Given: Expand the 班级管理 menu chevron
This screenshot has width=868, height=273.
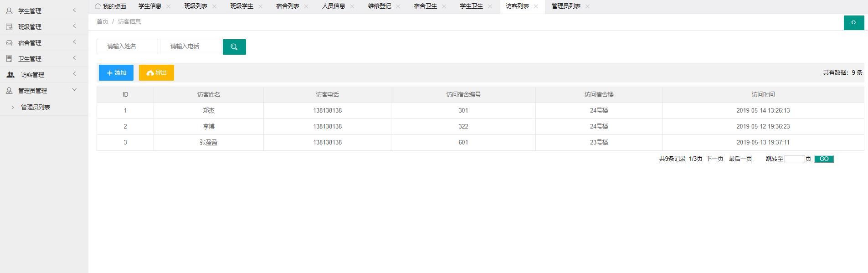Looking at the screenshot, I should pos(74,26).
